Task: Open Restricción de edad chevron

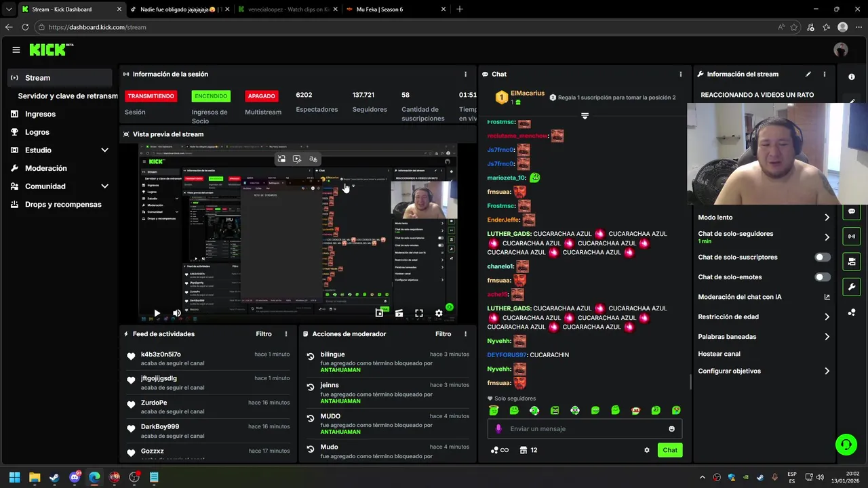Action: [827, 317]
